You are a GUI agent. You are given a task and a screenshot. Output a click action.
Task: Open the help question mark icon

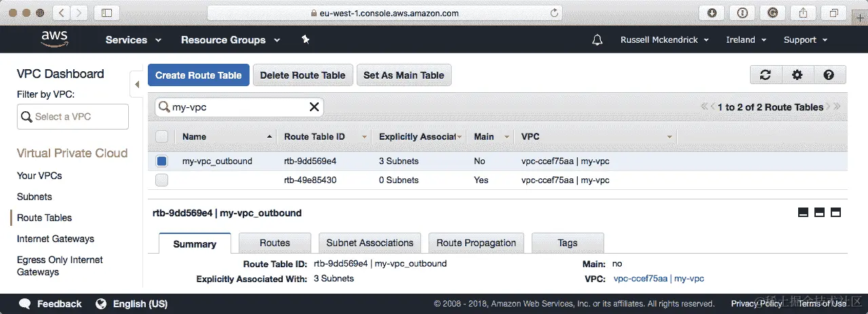point(829,75)
